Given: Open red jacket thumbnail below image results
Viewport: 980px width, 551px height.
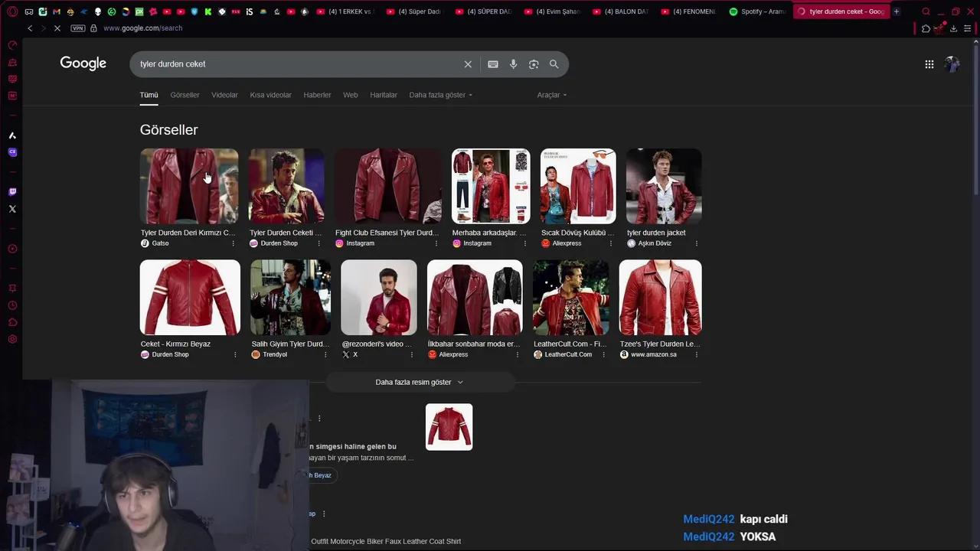Looking at the screenshot, I should click(x=449, y=427).
